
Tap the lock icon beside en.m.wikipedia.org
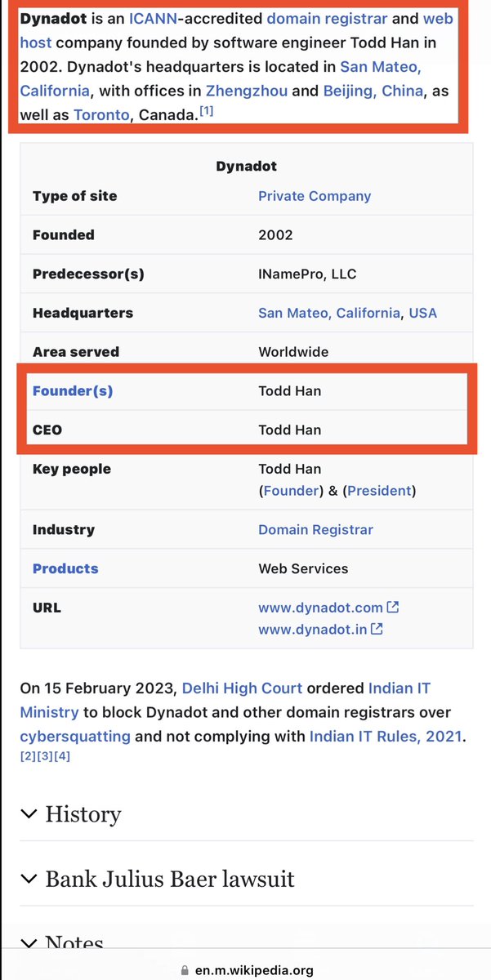click(x=184, y=970)
